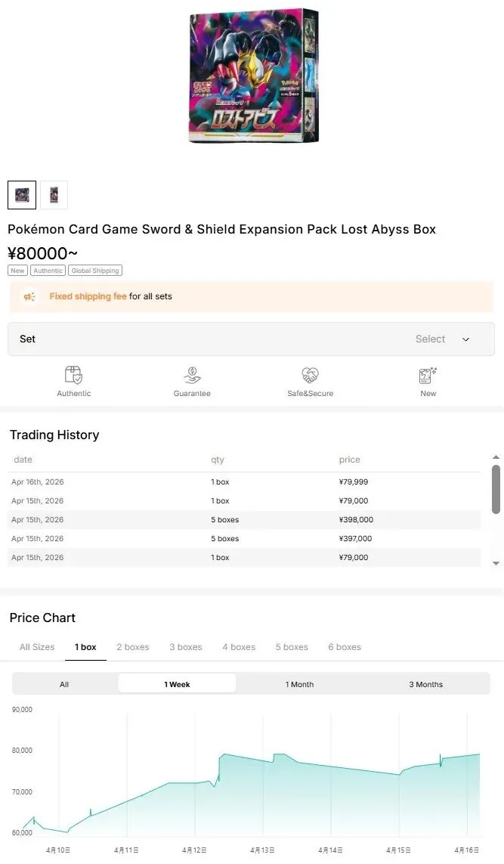
Task: Click the Safe&Secure handshake heart icon
Action: pos(310,375)
